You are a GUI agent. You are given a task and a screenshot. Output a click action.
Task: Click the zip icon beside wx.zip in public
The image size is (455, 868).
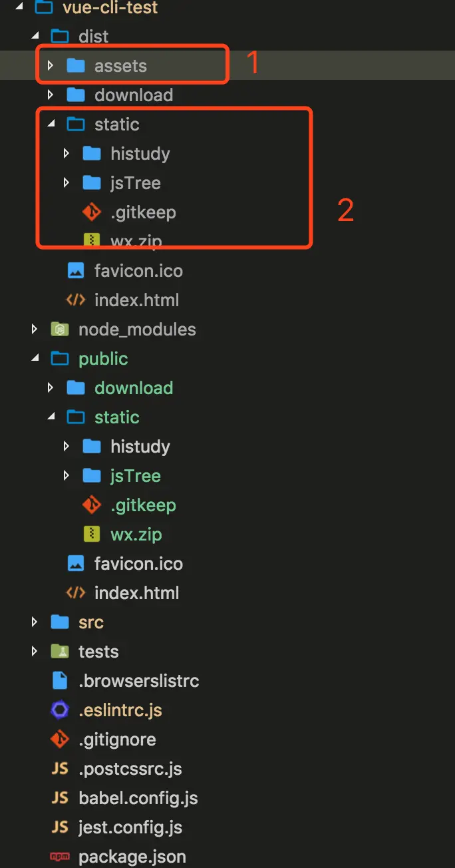[92, 535]
